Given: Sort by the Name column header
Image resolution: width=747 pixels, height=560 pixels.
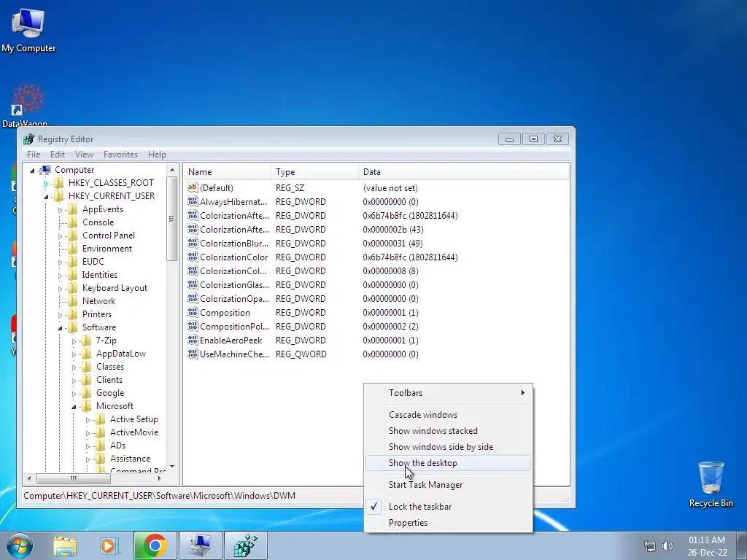Looking at the screenshot, I should coord(228,172).
